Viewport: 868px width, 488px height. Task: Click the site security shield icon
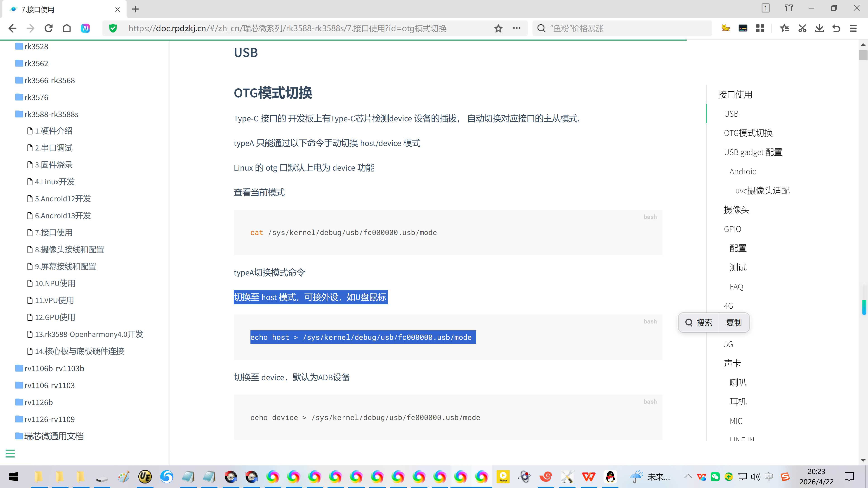[113, 28]
